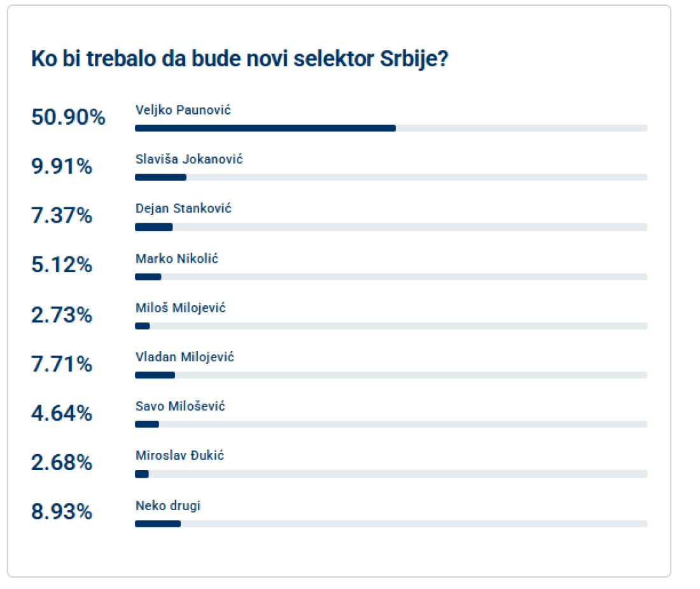
Task: Select the Marko Nikolić option label
Action: tap(177, 258)
